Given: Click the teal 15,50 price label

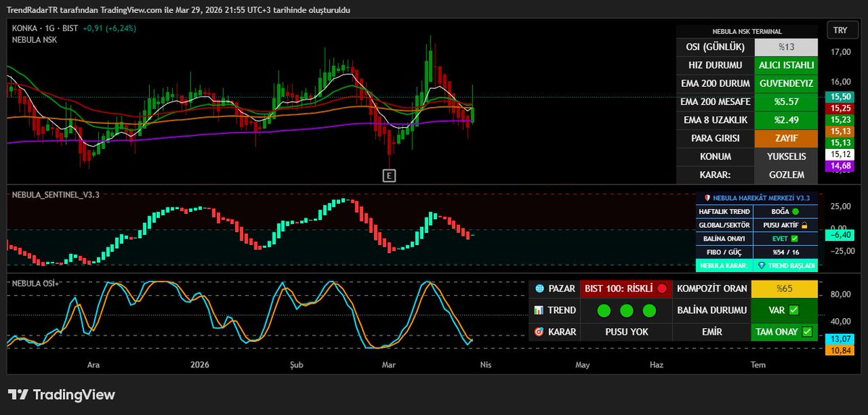Looking at the screenshot, I should (841, 96).
